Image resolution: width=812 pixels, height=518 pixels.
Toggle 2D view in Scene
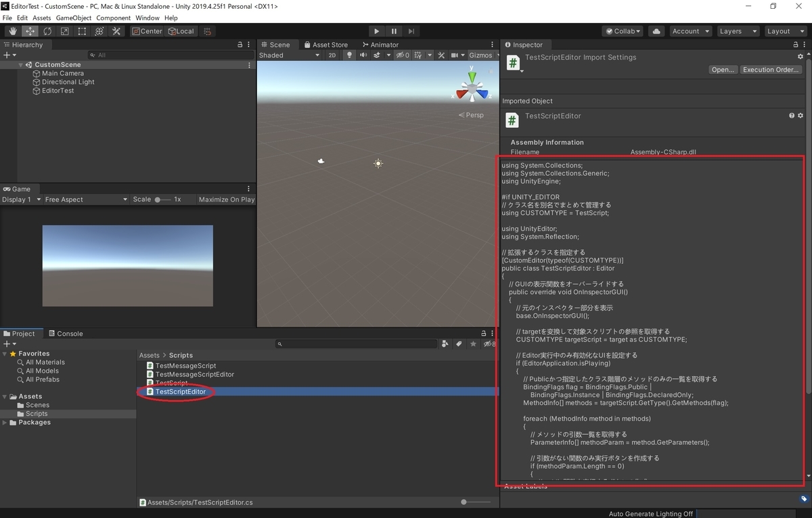click(332, 55)
